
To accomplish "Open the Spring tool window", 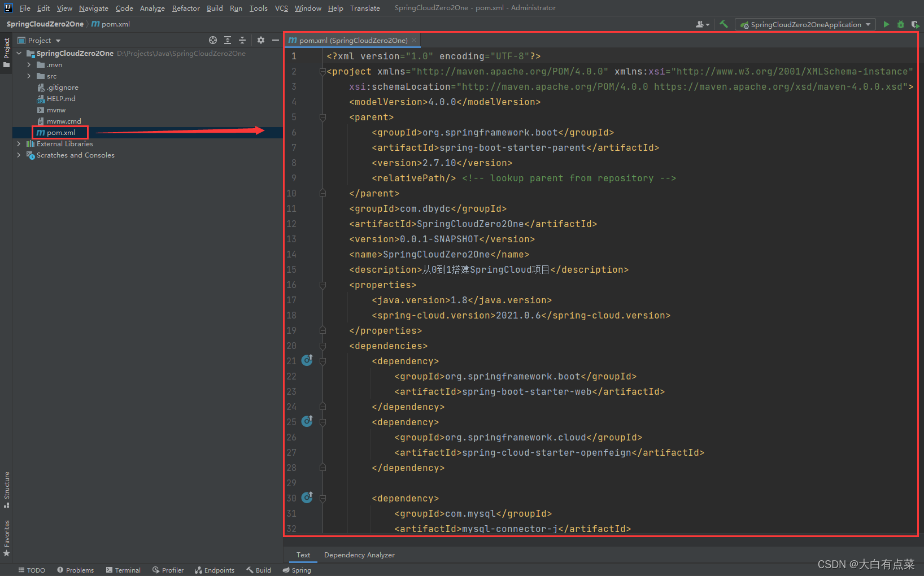I will point(297,570).
